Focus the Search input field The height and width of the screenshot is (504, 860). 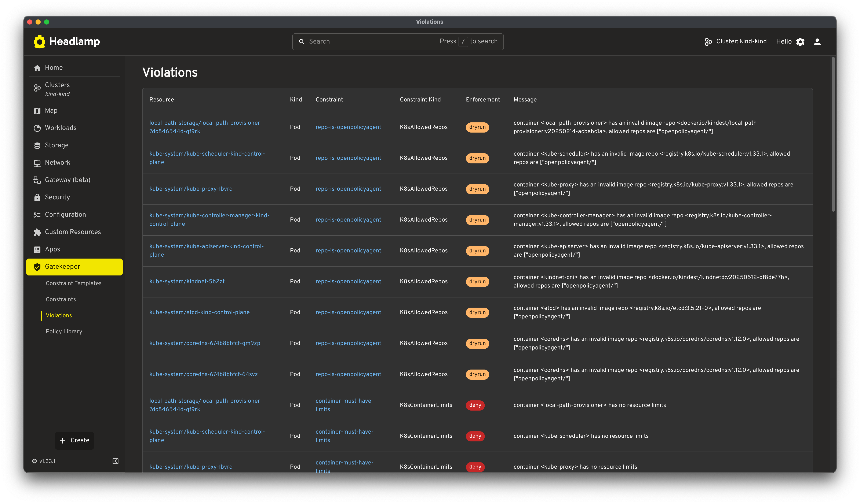click(372, 42)
